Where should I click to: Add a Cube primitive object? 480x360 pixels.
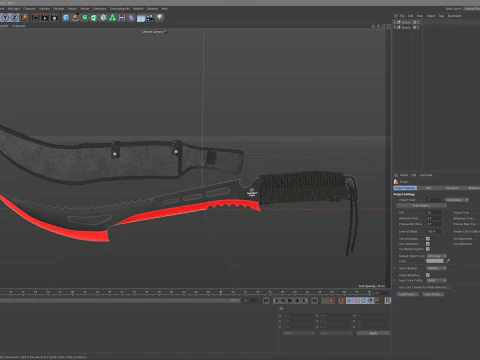[66, 17]
